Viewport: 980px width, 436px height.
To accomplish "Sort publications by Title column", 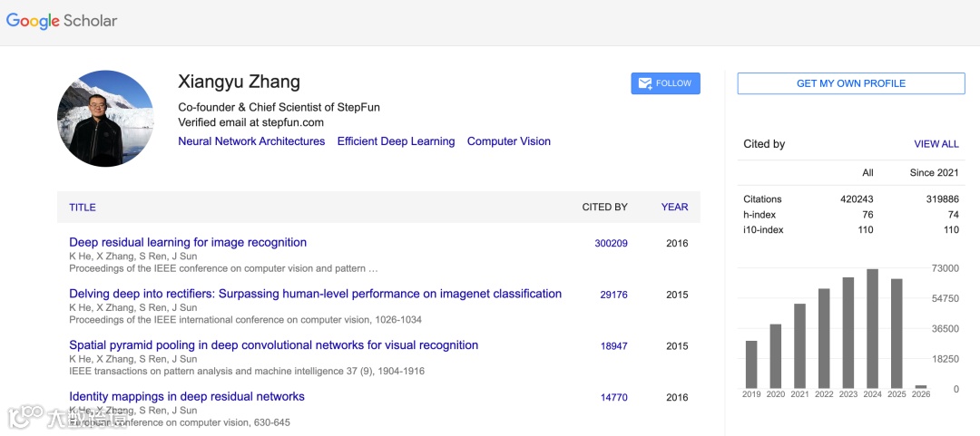I will click(x=83, y=208).
